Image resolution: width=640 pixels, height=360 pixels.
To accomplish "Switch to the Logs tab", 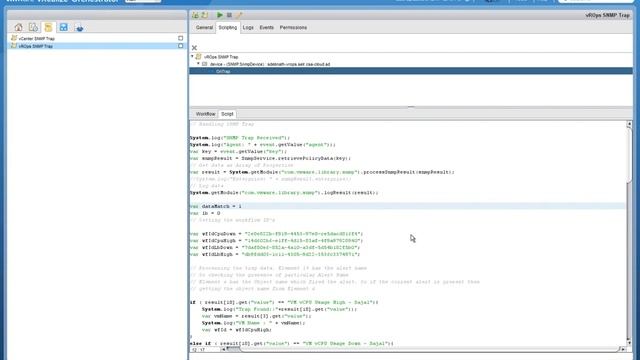I will click(x=248, y=27).
